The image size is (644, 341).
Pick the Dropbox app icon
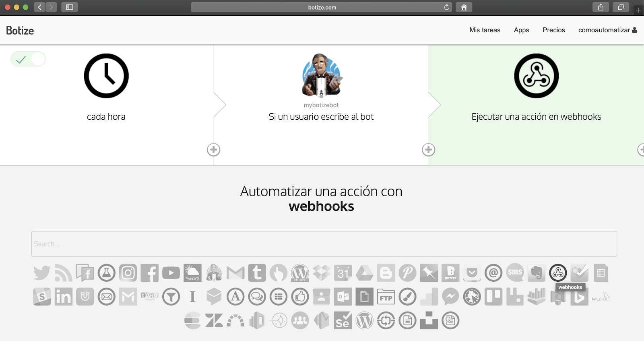(x=322, y=273)
